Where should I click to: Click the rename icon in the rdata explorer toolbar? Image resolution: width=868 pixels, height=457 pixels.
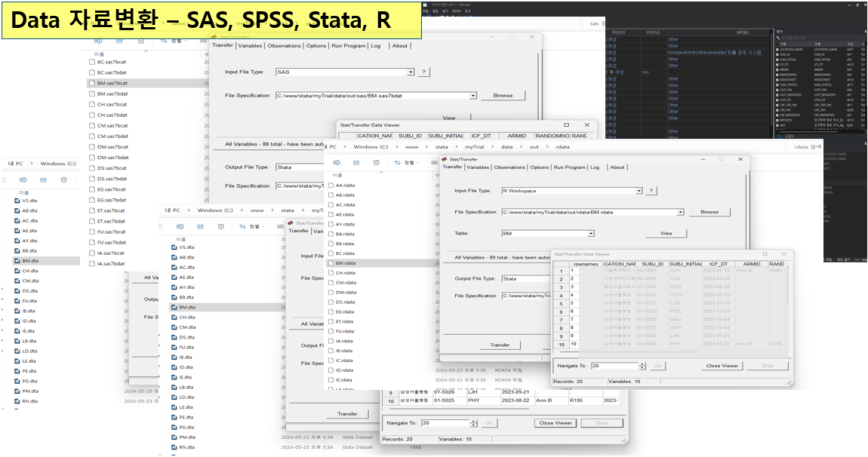[x=337, y=163]
